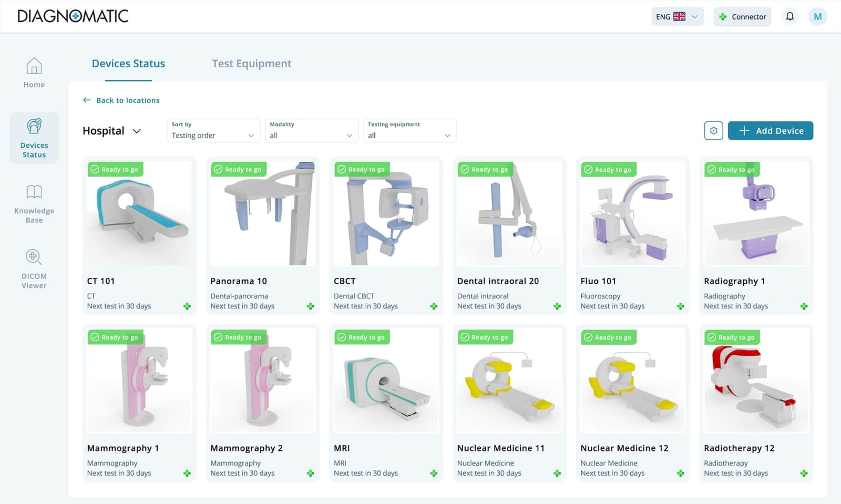Screen dimensions: 841x504
Task: Select the Devices Status tab
Action: [x=128, y=63]
